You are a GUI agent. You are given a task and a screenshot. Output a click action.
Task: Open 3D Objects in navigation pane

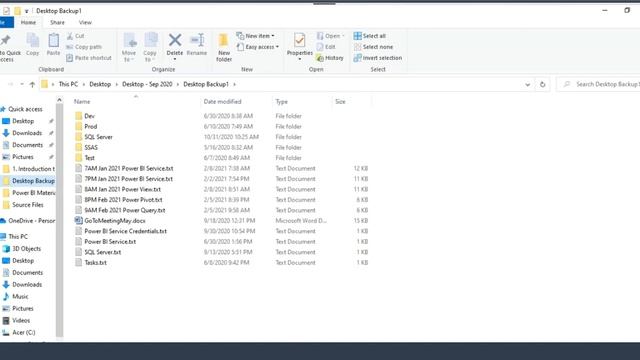[22, 249]
